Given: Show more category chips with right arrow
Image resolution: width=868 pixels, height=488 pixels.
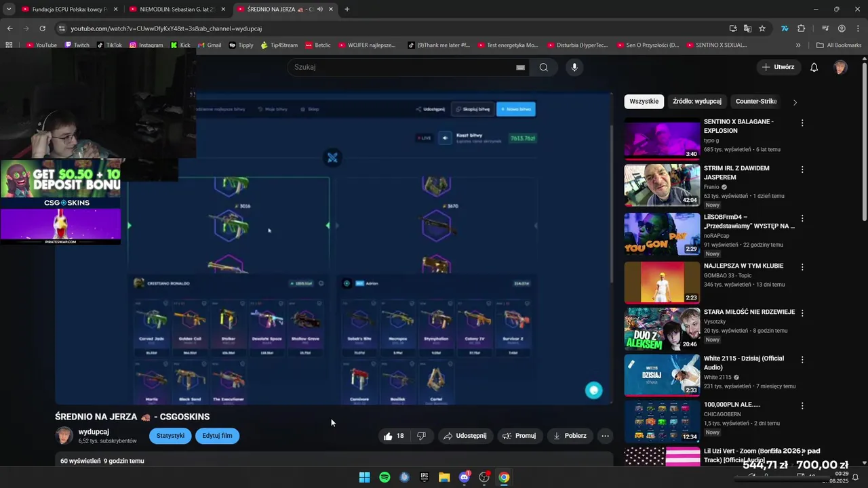Looking at the screenshot, I should point(795,102).
